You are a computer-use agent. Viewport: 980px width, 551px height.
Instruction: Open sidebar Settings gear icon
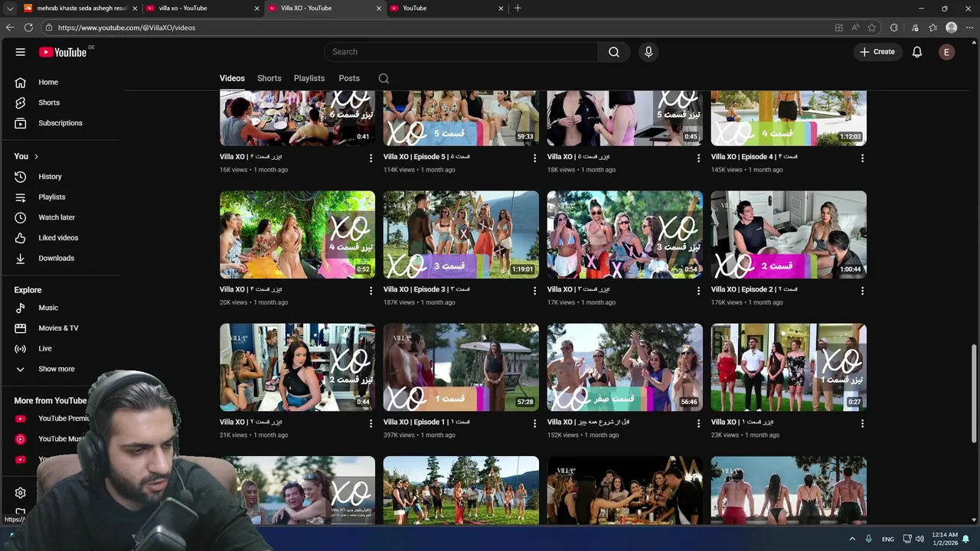point(21,493)
